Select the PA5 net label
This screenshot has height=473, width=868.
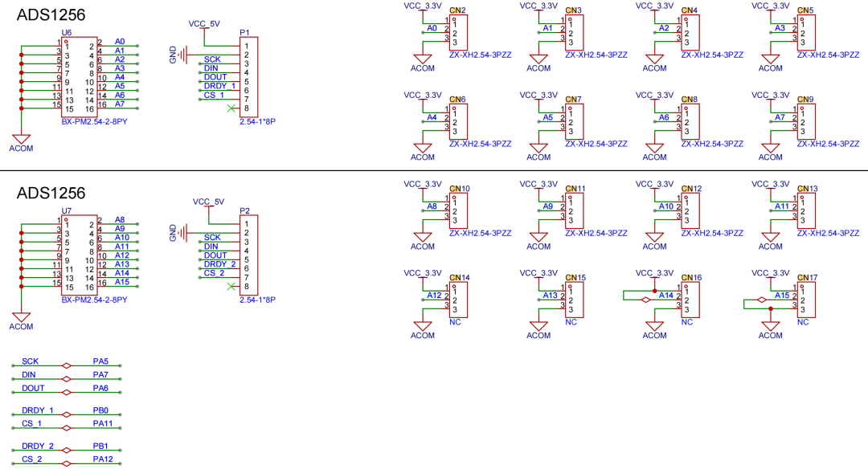tap(100, 361)
